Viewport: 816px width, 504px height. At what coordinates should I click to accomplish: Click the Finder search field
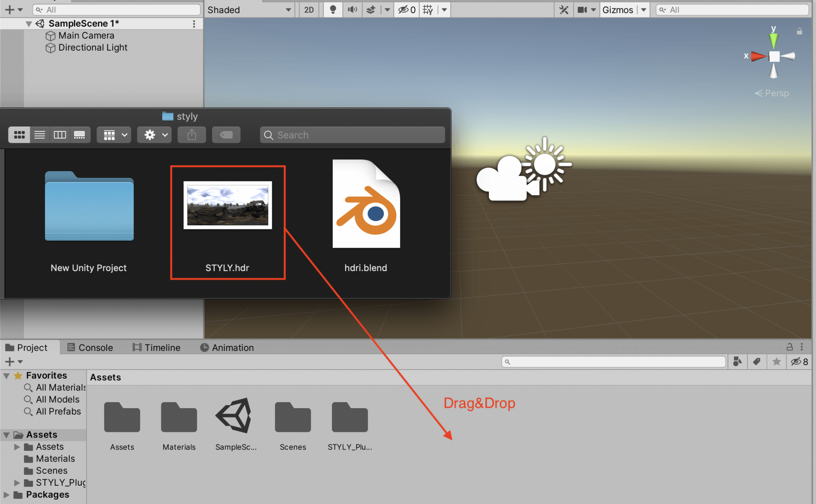[352, 135]
